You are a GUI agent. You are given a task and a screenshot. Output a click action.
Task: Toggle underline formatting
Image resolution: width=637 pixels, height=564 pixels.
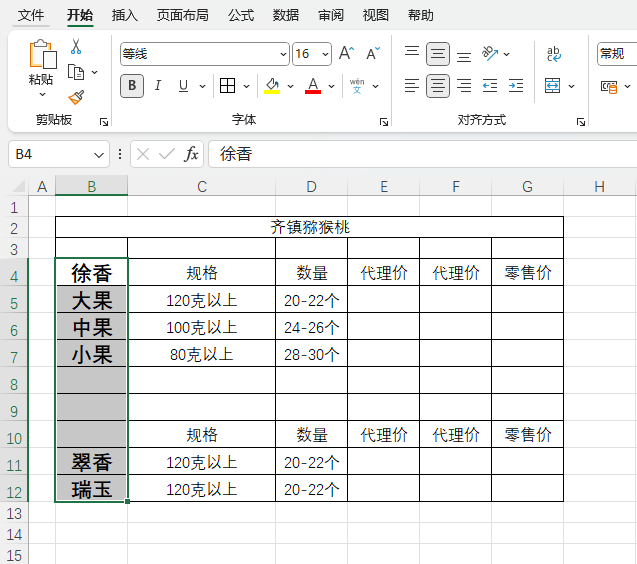[183, 86]
